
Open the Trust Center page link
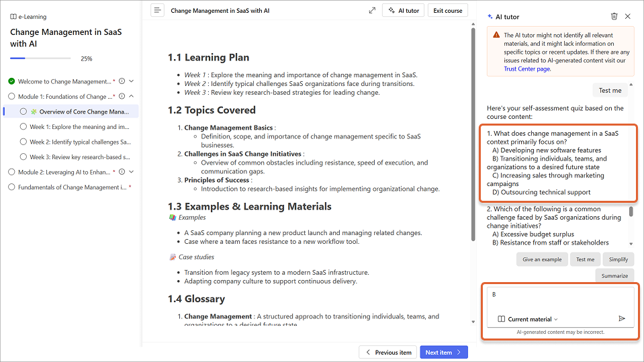click(527, 69)
